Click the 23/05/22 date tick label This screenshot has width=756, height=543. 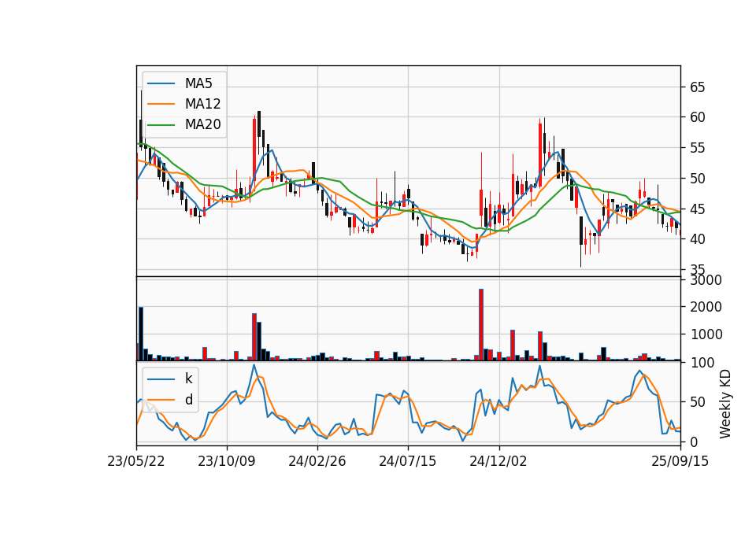136,461
